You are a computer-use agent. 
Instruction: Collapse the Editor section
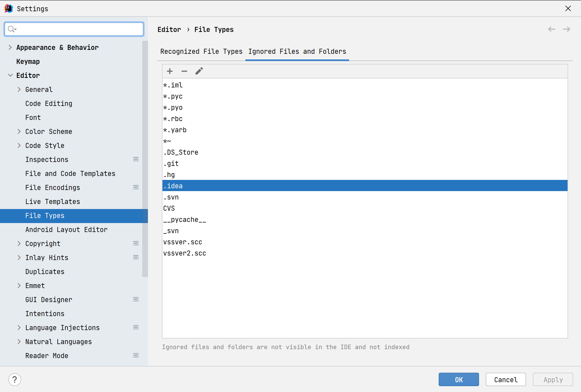(10, 75)
